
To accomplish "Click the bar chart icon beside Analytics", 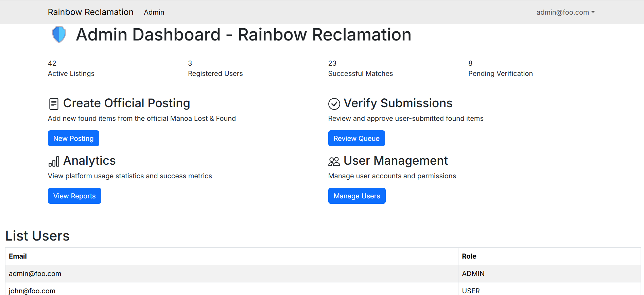I will click(x=54, y=161).
